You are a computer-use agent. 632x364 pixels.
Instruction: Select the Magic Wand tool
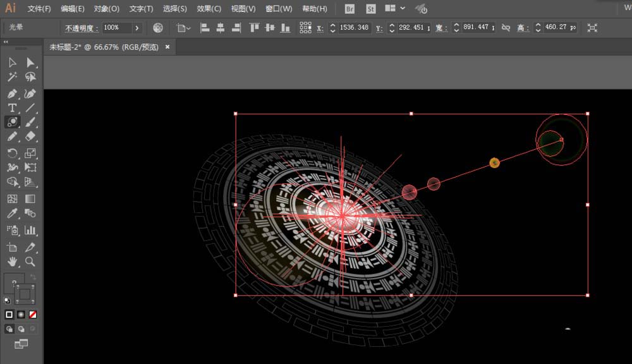(12, 76)
